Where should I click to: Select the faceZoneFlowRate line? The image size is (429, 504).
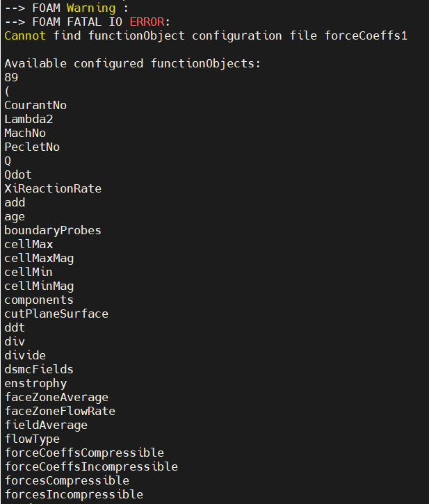pos(60,411)
